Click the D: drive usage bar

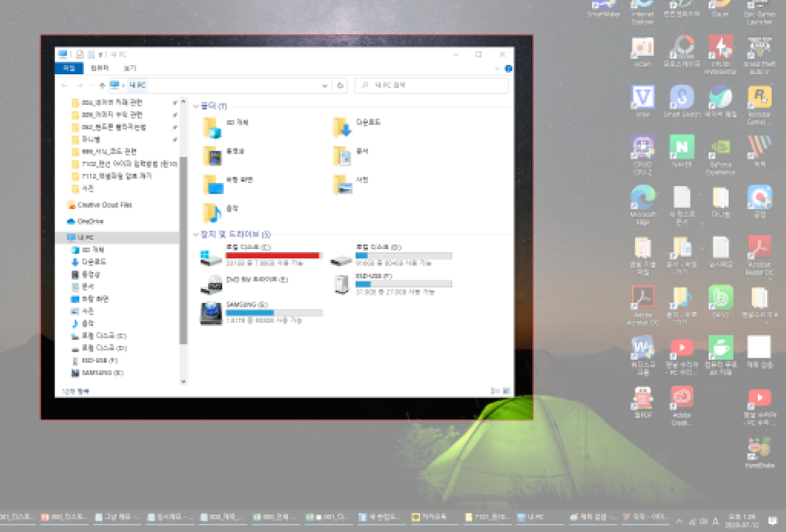click(403, 255)
